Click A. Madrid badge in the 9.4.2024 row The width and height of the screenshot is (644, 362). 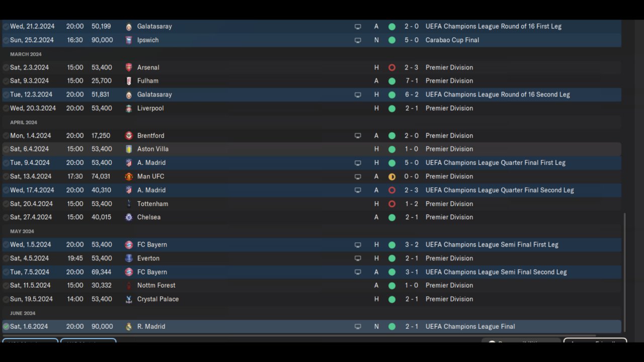click(129, 163)
